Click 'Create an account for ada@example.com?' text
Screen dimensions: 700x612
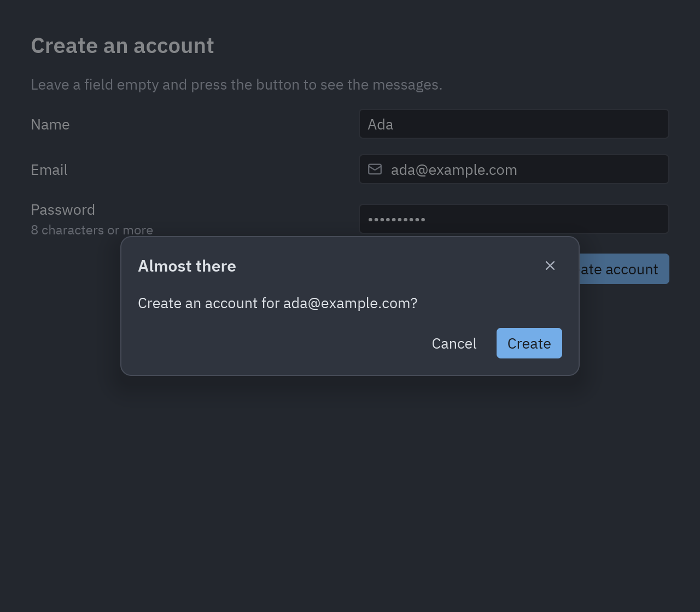tap(278, 303)
